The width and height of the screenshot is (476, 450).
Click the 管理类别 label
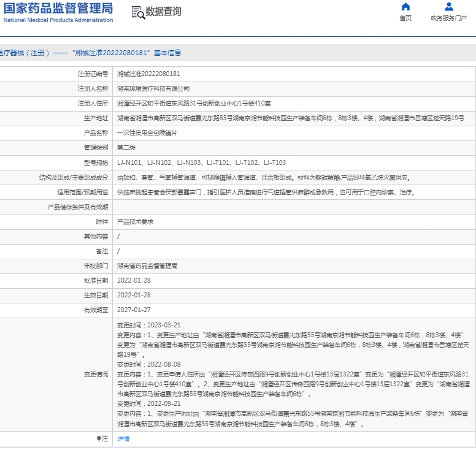[x=96, y=148]
